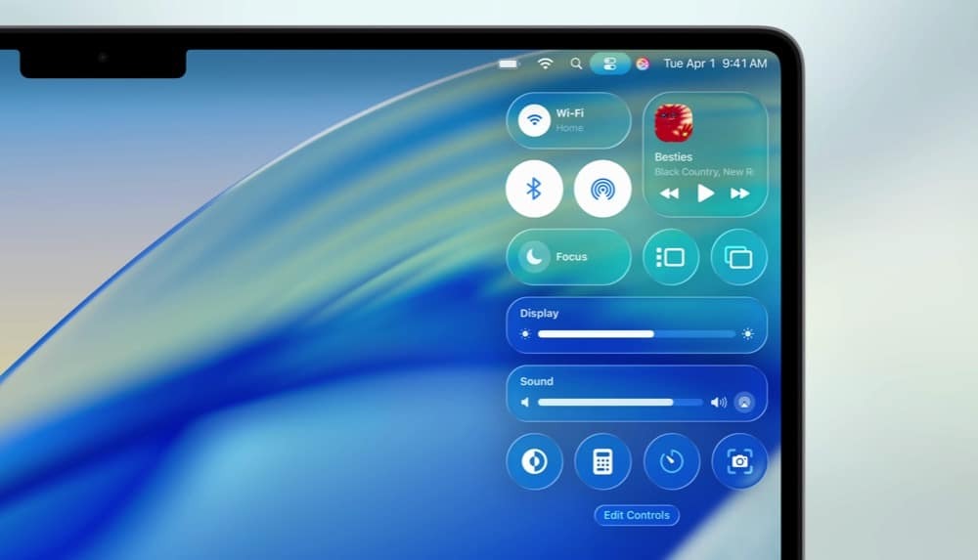Open the Besties album artwork
This screenshot has width=978, height=560.
[674, 123]
